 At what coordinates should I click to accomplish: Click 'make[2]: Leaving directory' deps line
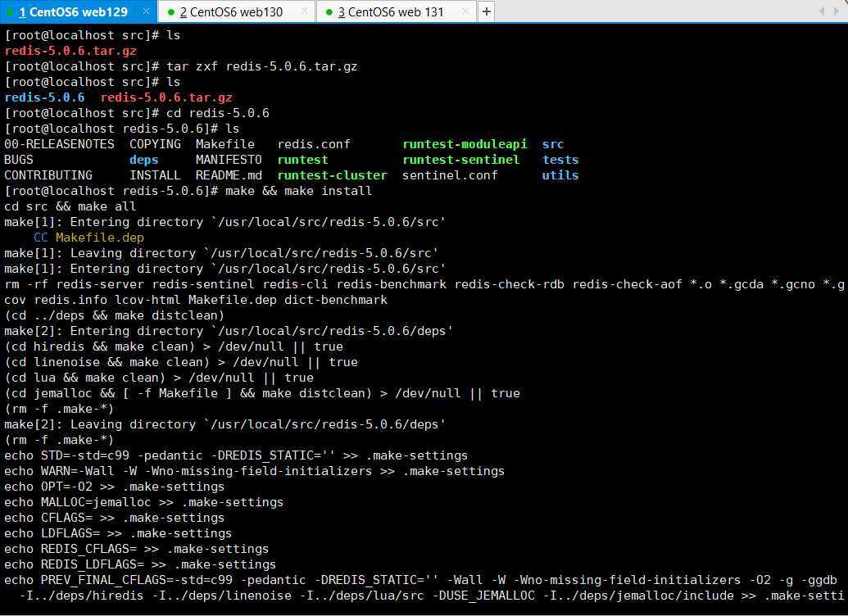(x=225, y=424)
